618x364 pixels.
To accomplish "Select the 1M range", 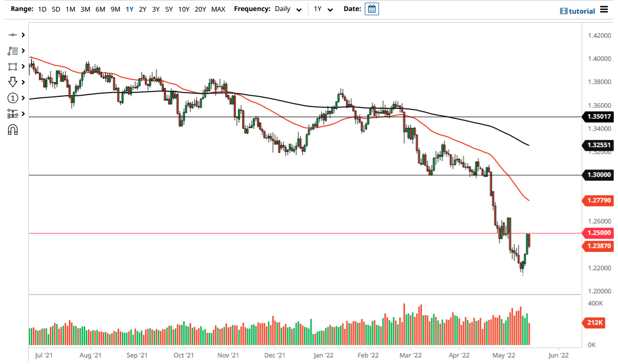I will click(x=70, y=9).
